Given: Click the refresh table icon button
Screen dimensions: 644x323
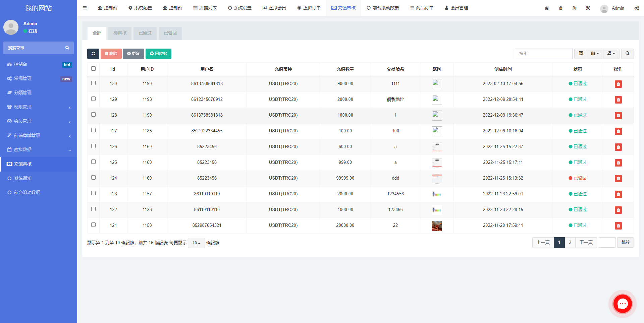Looking at the screenshot, I should click(x=93, y=54).
